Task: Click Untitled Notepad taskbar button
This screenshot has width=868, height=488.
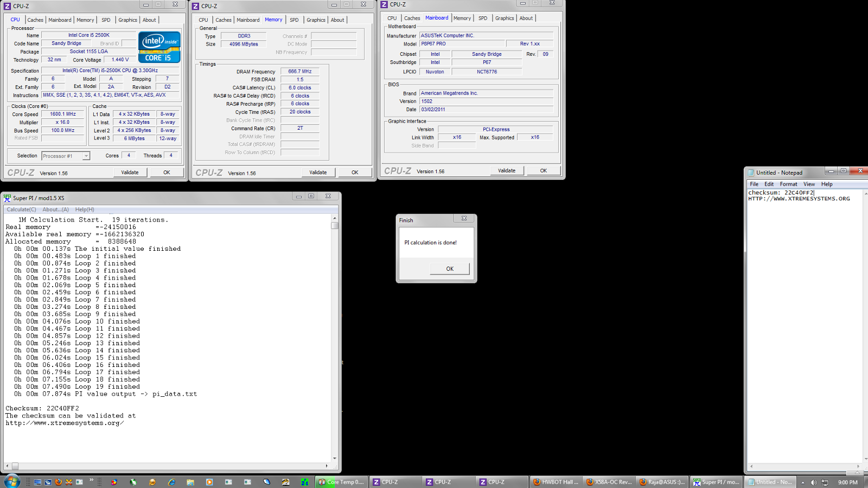Action: (x=770, y=482)
